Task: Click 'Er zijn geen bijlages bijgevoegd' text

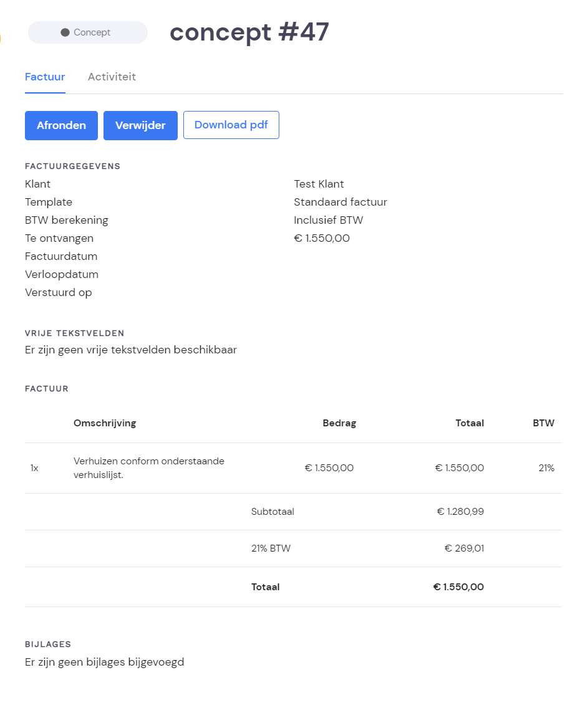Action: click(104, 662)
